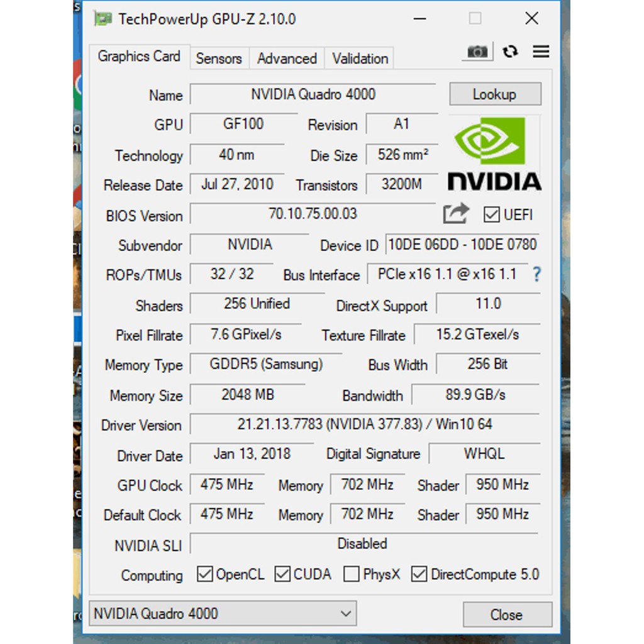Click the Bus Width value 256 Bit

[x=488, y=364]
